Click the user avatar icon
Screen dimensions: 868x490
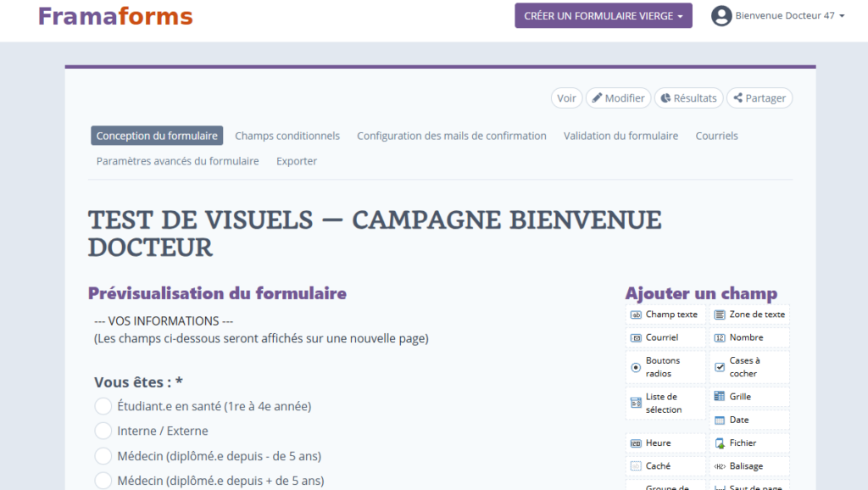tap(721, 15)
